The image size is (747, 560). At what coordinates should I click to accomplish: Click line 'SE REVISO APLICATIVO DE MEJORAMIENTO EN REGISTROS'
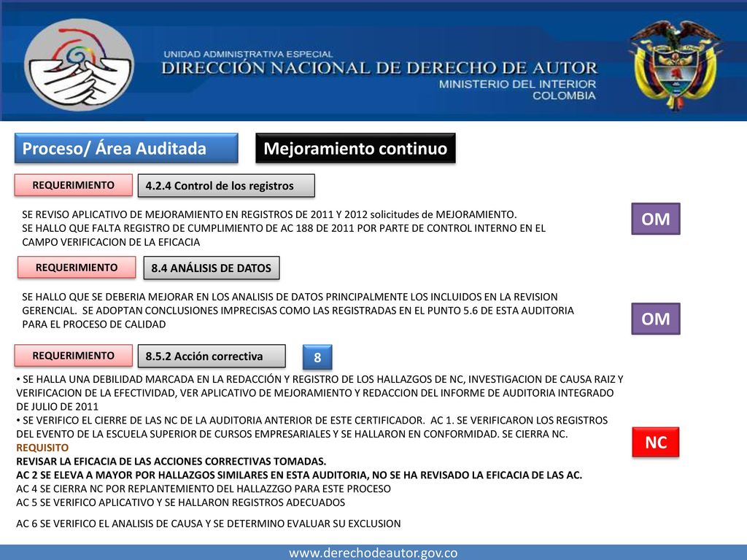[269, 215]
